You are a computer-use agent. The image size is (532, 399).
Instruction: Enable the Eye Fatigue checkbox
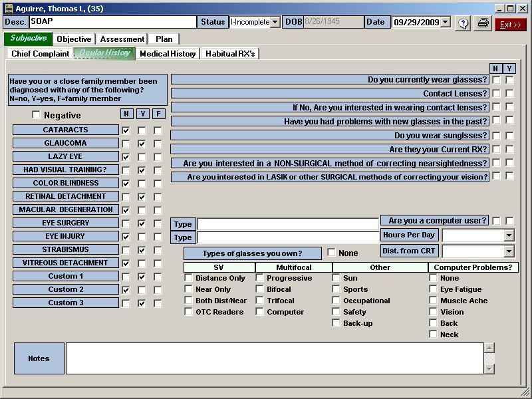tap(434, 289)
